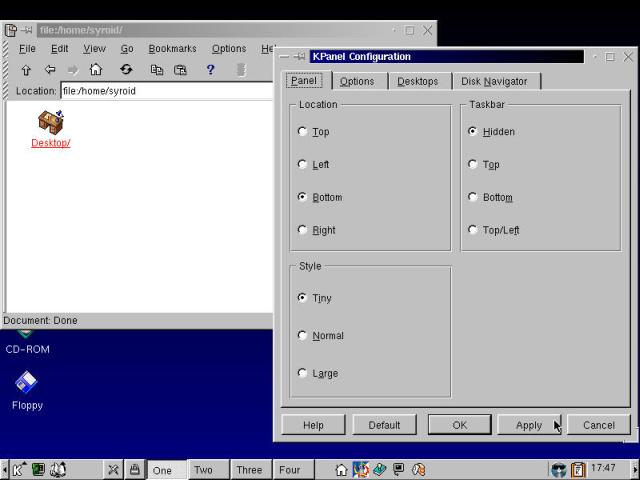The height and width of the screenshot is (480, 640).
Task: Click the Back arrow in file manager
Action: pyautogui.click(x=49, y=70)
